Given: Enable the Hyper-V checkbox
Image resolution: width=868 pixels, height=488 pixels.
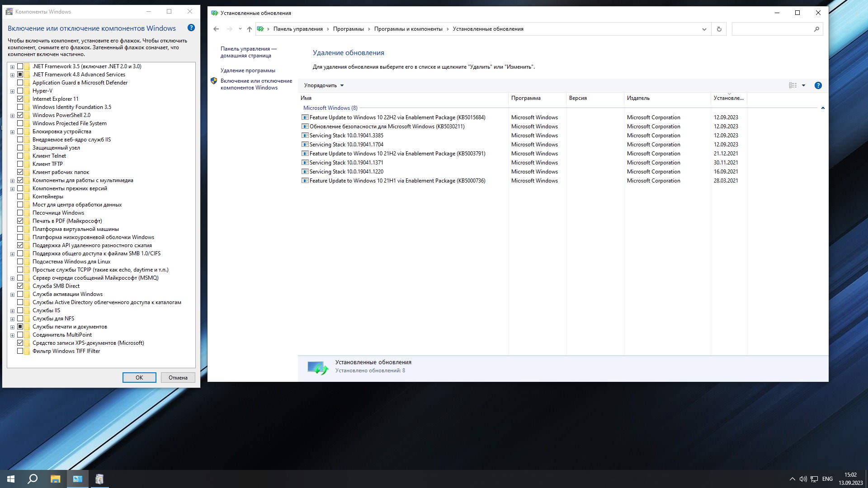Looking at the screenshot, I should 20,91.
